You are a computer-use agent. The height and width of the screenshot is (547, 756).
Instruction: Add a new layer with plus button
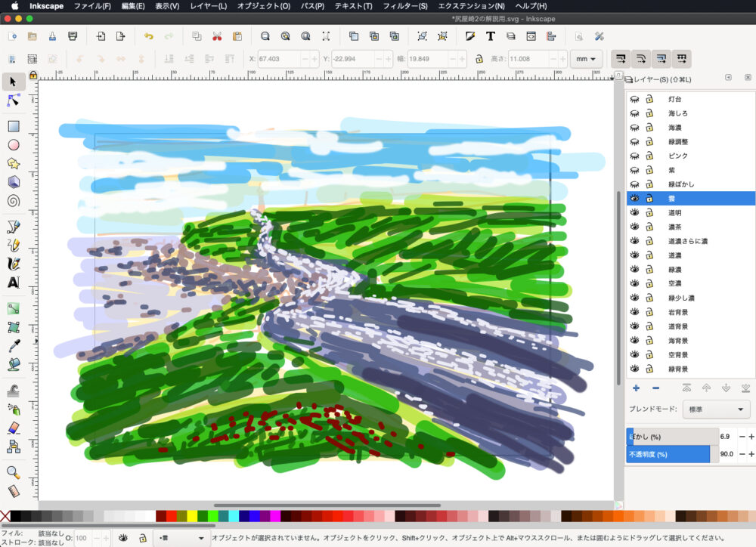coord(636,388)
